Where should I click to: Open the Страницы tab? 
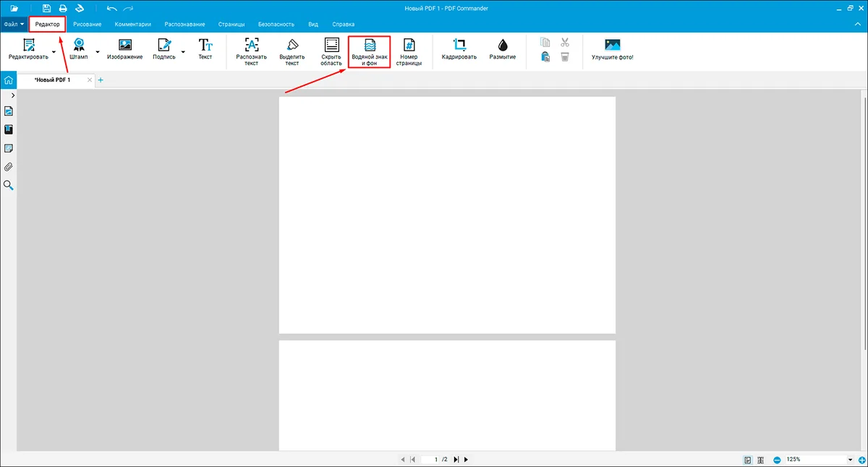tap(231, 24)
